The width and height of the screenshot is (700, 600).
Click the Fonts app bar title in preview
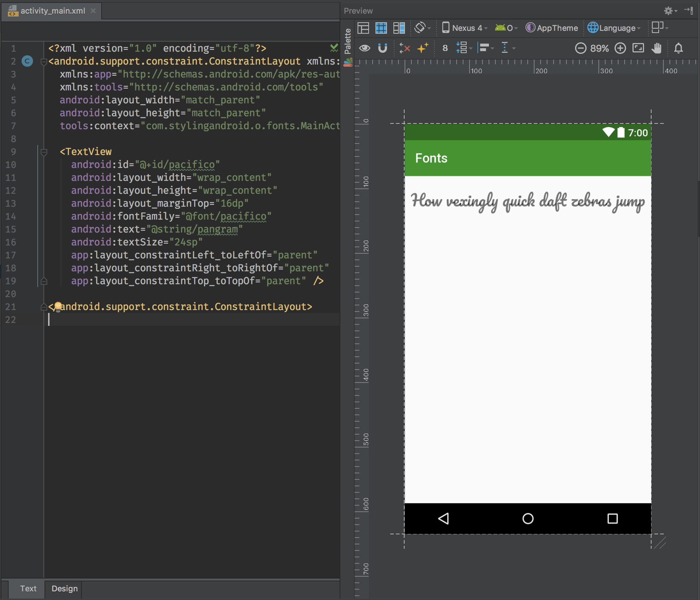coord(431,158)
